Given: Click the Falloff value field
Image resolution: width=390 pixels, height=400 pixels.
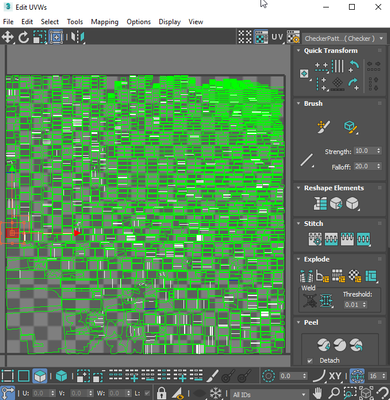Looking at the screenshot, I should [364, 166].
